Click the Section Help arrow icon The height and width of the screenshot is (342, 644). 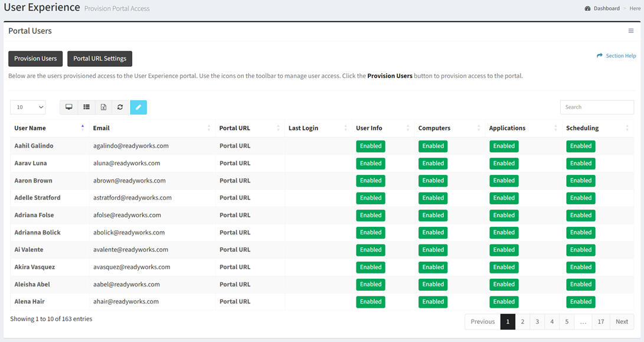click(x=600, y=56)
